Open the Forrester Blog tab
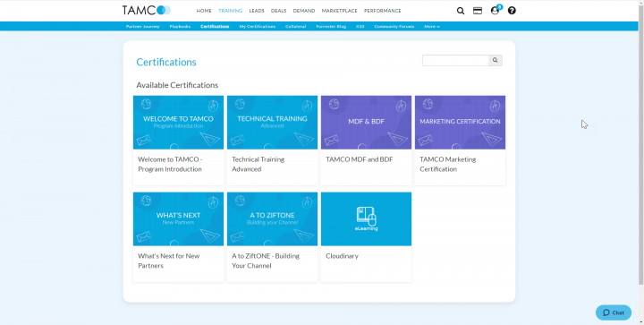Image resolution: width=644 pixels, height=325 pixels. [331, 26]
